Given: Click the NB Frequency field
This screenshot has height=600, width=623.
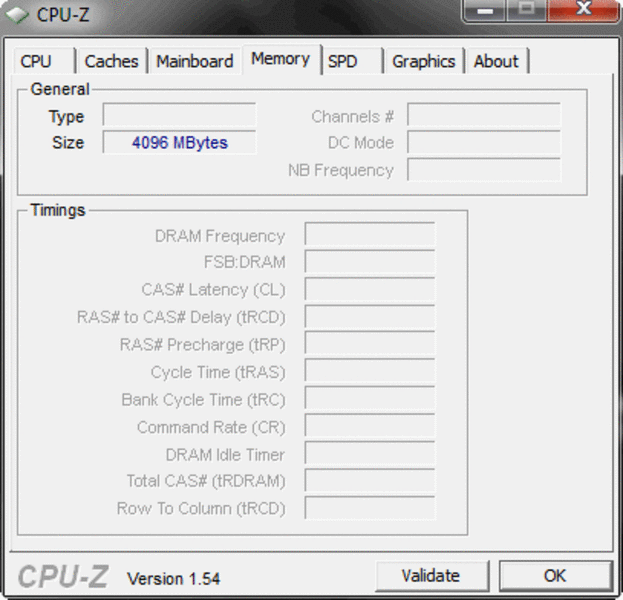Looking at the screenshot, I should tap(484, 170).
